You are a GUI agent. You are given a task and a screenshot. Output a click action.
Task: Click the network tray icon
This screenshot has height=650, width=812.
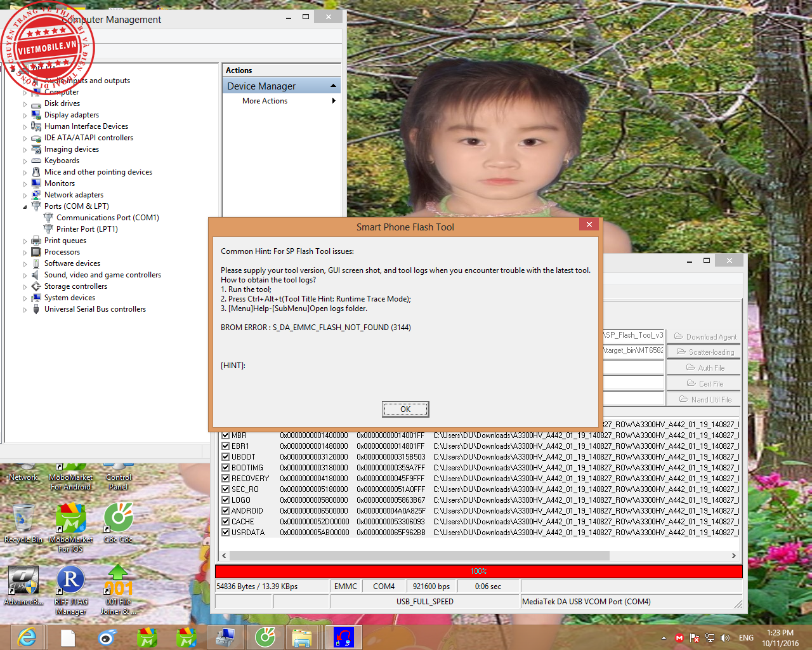point(710,638)
